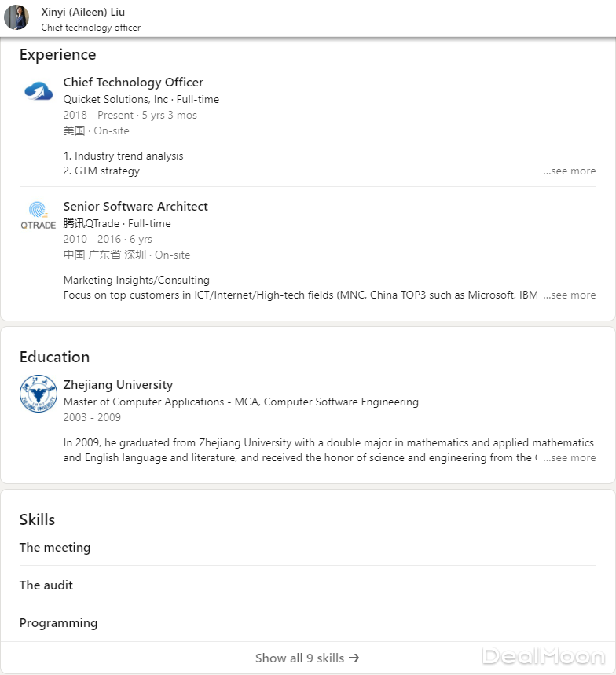
Task: Open the Quicket Solutions company logo
Action: coord(38,92)
